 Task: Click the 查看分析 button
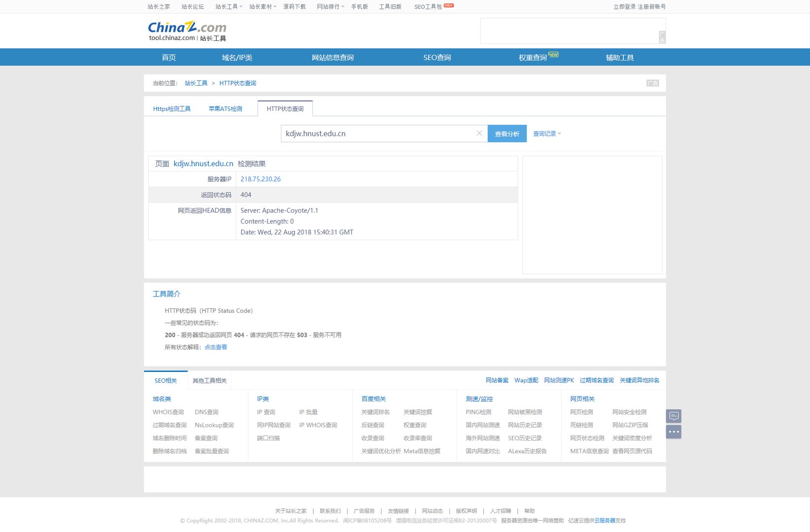click(x=507, y=134)
